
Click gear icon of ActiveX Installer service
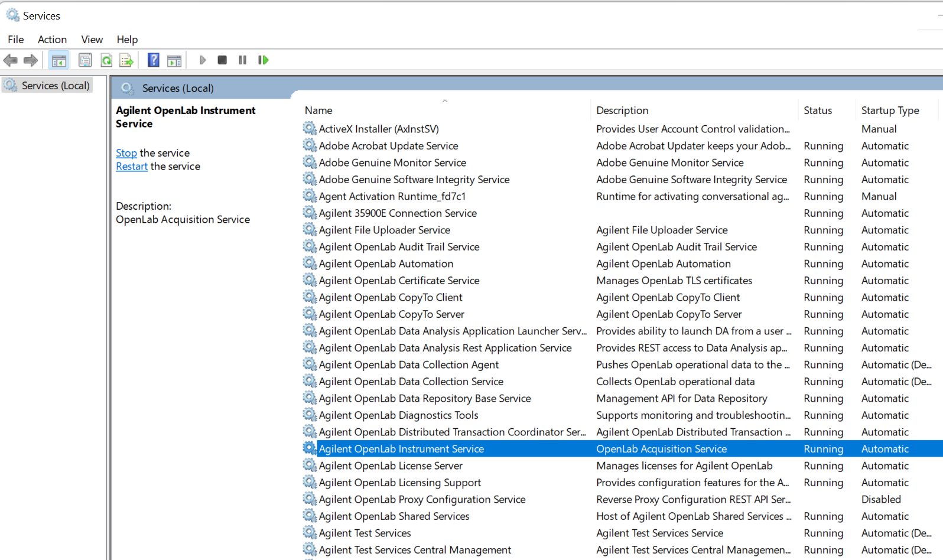point(310,128)
